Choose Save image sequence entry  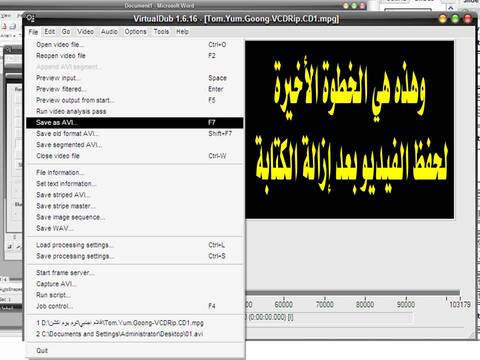[x=135, y=217]
